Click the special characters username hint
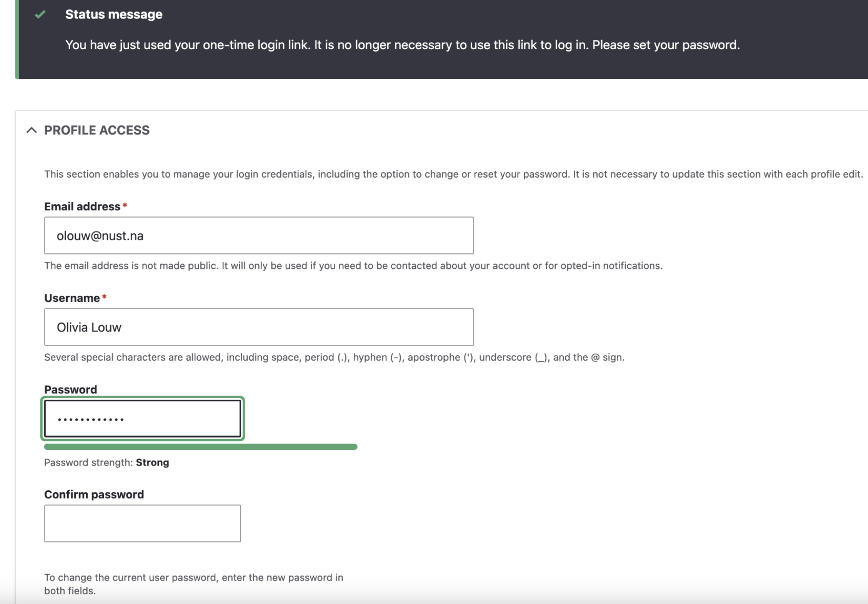Viewport: 868px width, 604px height. click(x=334, y=357)
